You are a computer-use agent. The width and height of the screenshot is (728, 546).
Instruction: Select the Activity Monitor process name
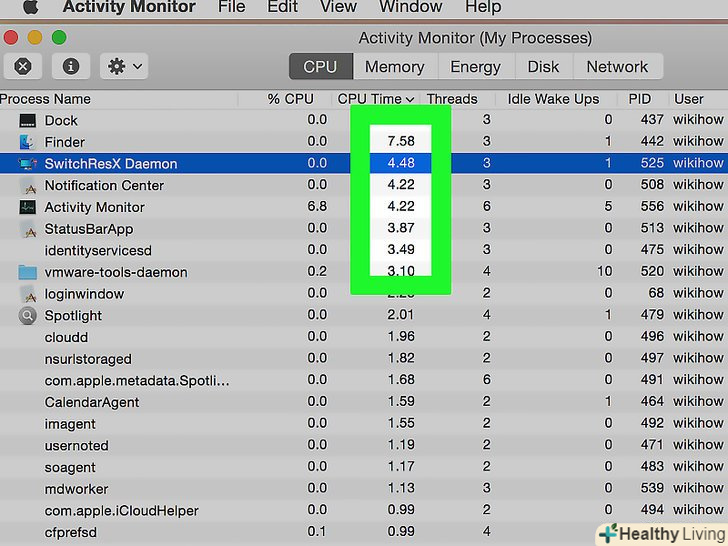click(x=95, y=207)
